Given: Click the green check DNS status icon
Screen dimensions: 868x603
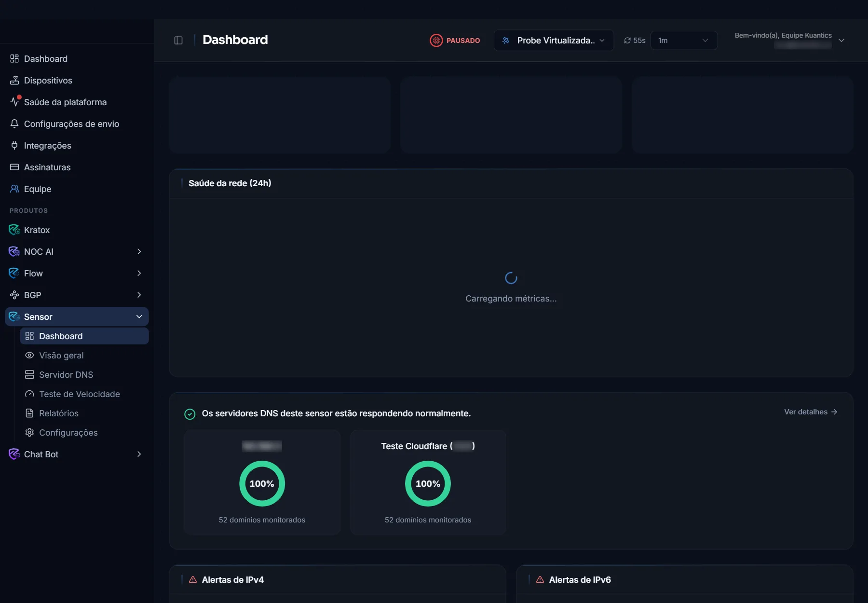Looking at the screenshot, I should pos(190,414).
